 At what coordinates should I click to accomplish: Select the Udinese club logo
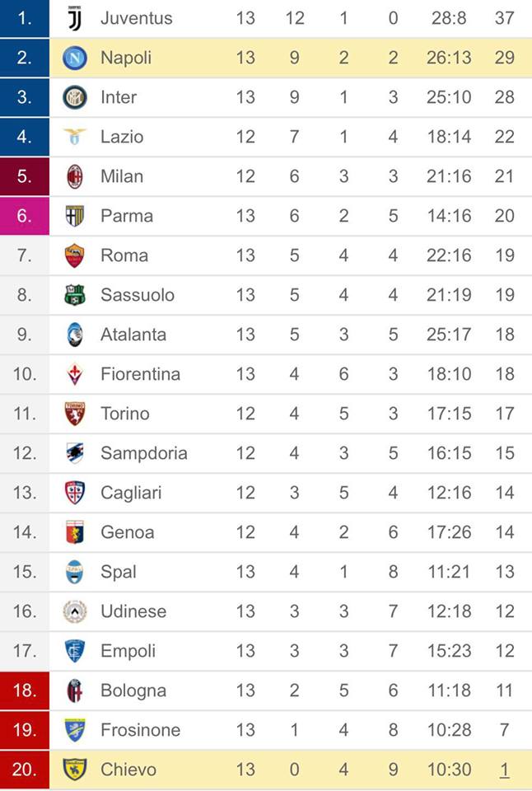(75, 611)
